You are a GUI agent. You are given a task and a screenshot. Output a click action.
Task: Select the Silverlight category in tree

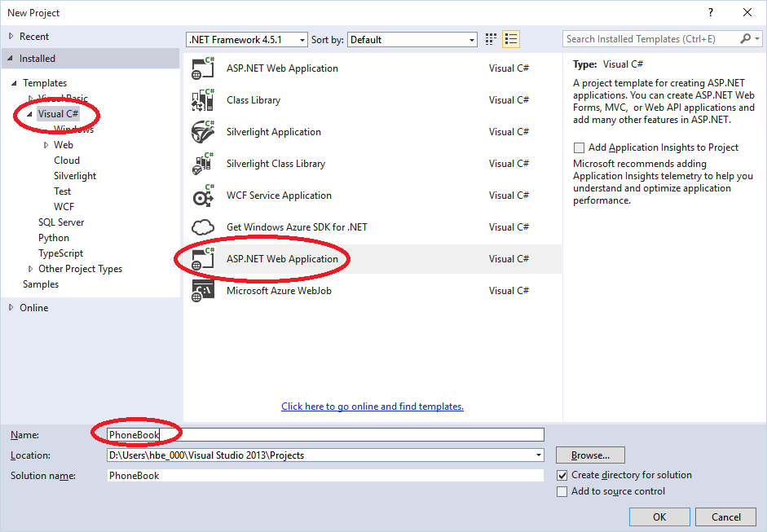(x=75, y=176)
